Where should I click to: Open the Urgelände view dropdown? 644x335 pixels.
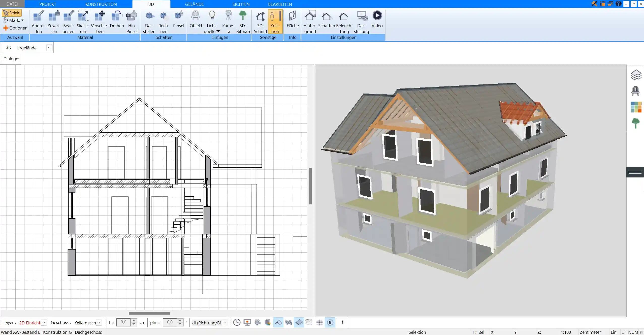point(49,48)
